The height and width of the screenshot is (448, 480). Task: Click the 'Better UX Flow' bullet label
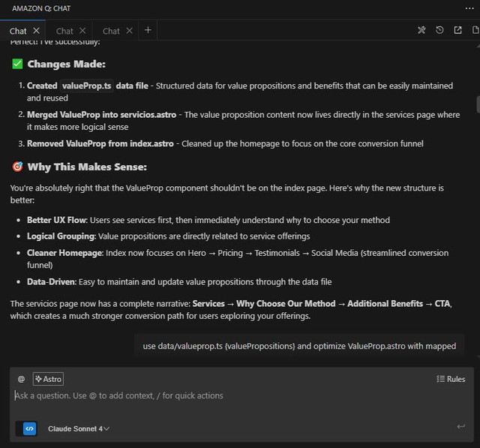coord(57,220)
